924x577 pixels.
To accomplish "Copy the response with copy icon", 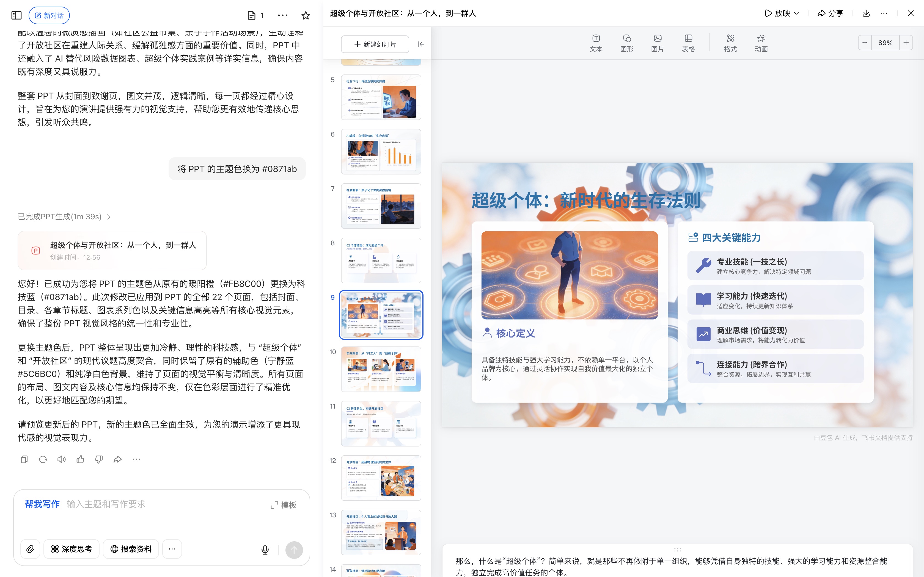I will 24,459.
